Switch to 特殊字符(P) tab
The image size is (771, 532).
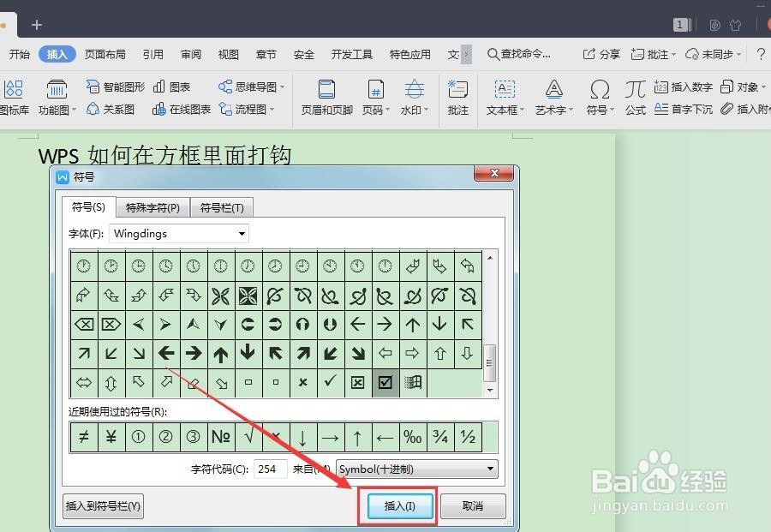[x=153, y=208]
